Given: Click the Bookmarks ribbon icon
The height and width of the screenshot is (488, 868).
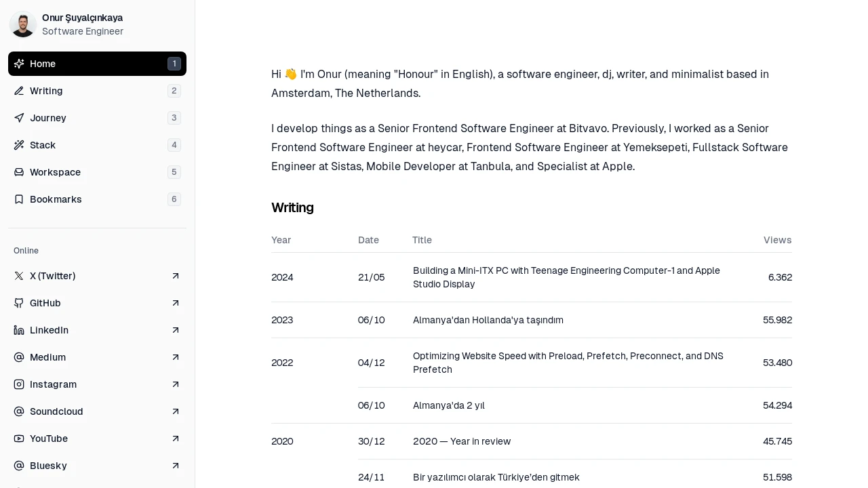Looking at the screenshot, I should tap(19, 199).
